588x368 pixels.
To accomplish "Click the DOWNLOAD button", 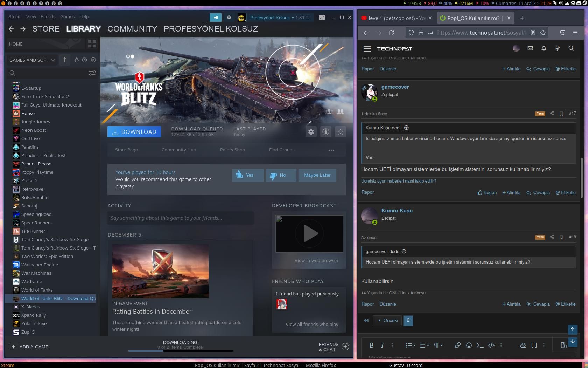I will (x=134, y=132).
